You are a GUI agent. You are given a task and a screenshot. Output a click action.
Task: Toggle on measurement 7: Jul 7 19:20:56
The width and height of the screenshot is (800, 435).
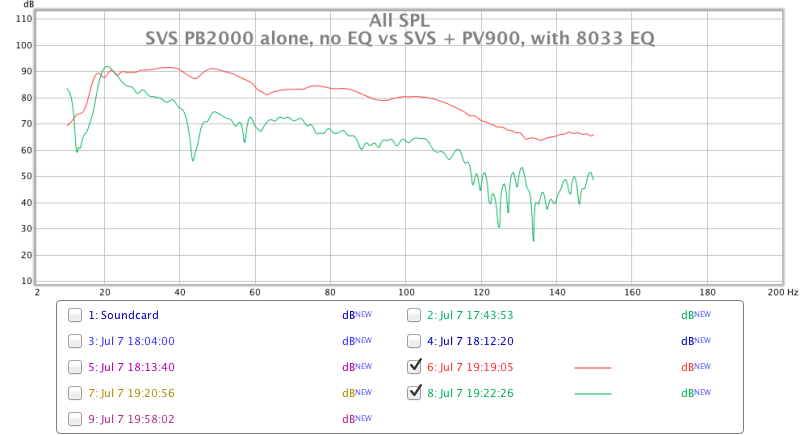[75, 393]
